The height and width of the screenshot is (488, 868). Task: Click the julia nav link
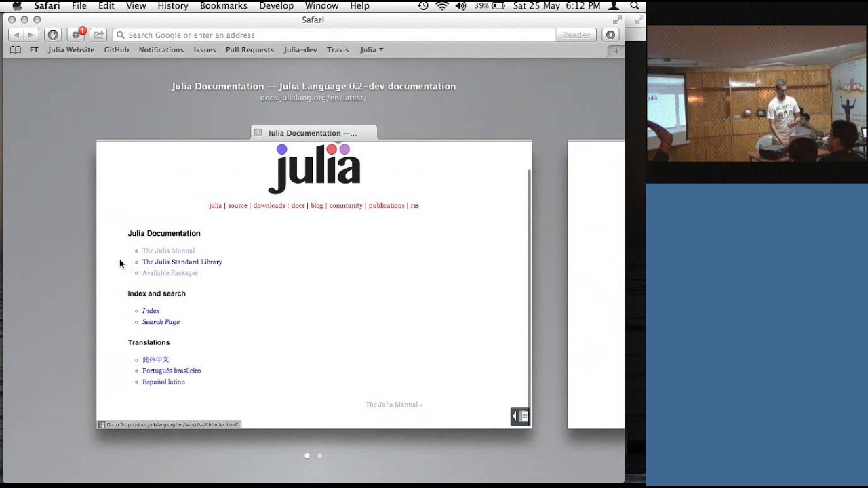click(215, 205)
